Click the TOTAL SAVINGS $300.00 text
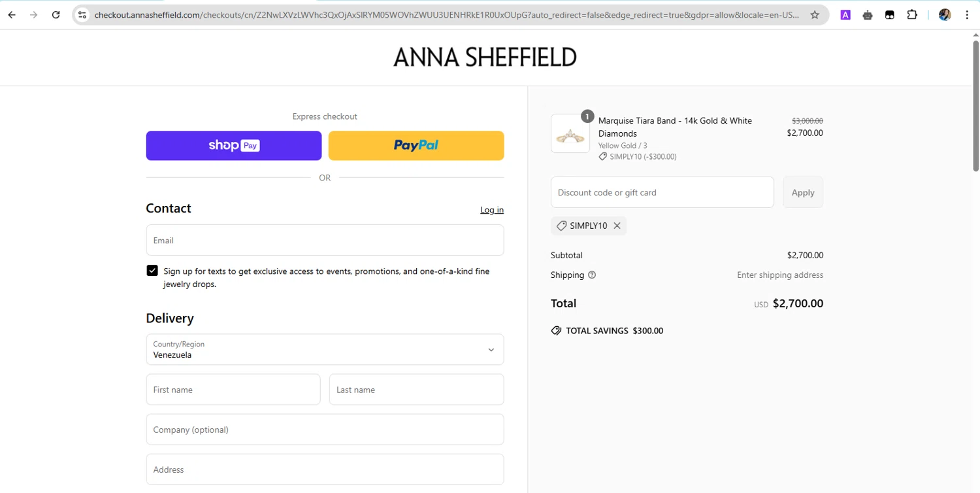The image size is (980, 493). 614,331
